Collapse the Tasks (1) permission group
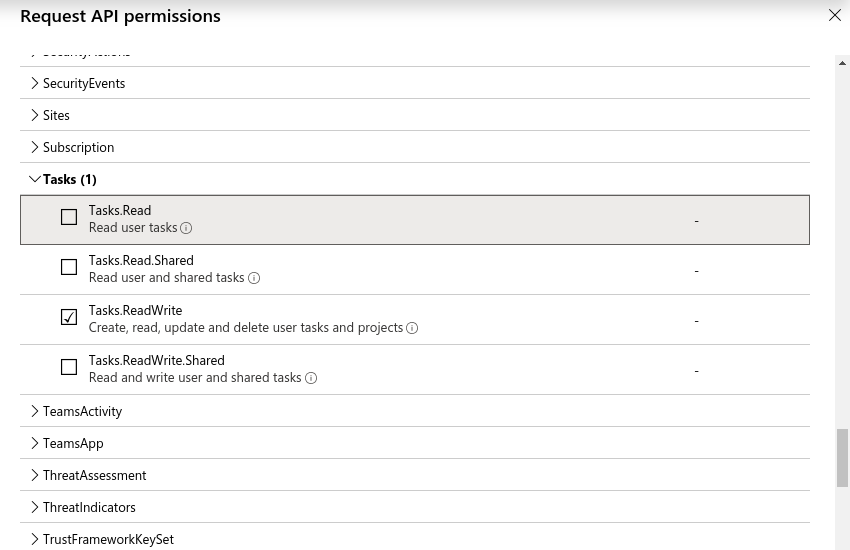 pyautogui.click(x=36, y=179)
